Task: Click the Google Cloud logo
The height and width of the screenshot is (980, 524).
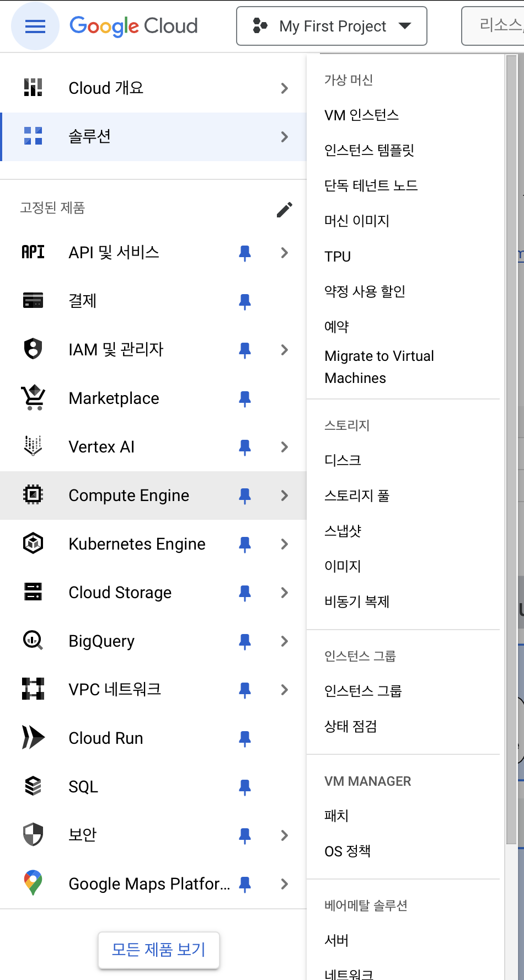Action: pyautogui.click(x=133, y=26)
